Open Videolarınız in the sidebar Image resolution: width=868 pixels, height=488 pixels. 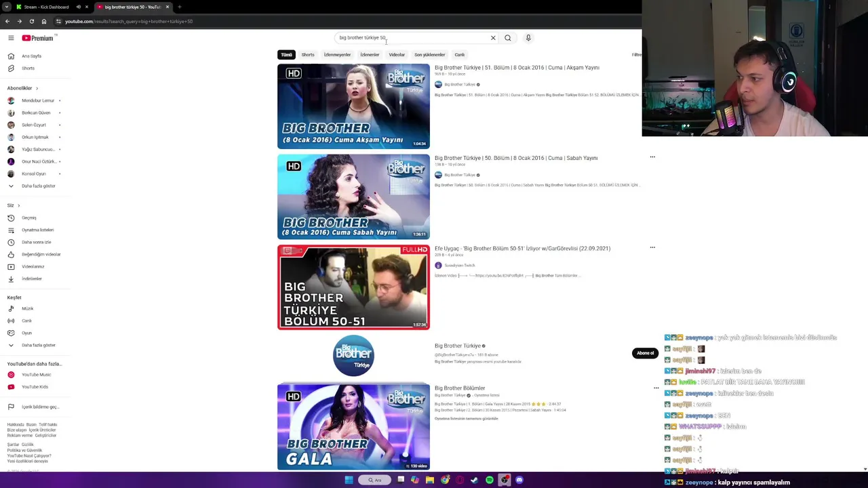33,266
